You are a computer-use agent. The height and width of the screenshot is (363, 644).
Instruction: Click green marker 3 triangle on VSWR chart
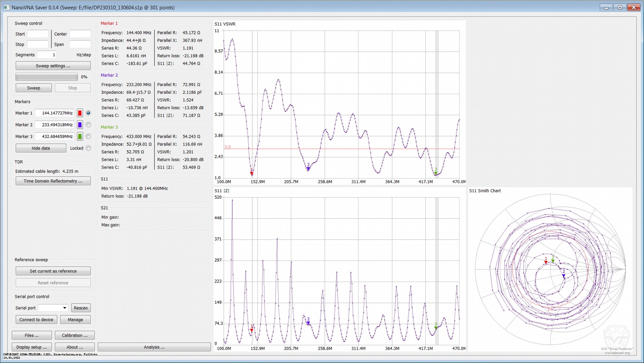(x=436, y=173)
